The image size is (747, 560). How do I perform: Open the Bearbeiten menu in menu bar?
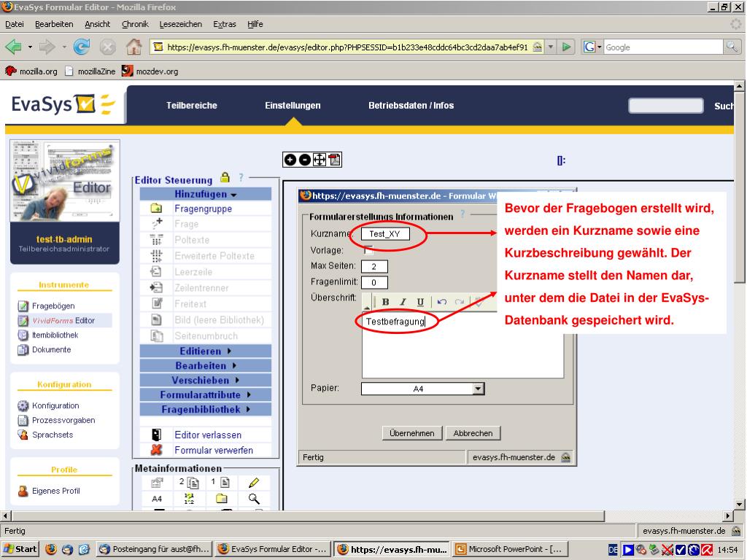click(54, 24)
